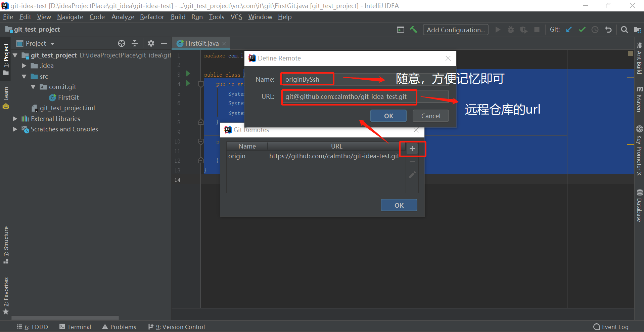Open the Navigate menu
Viewport: 644px width, 332px height.
tap(70, 17)
